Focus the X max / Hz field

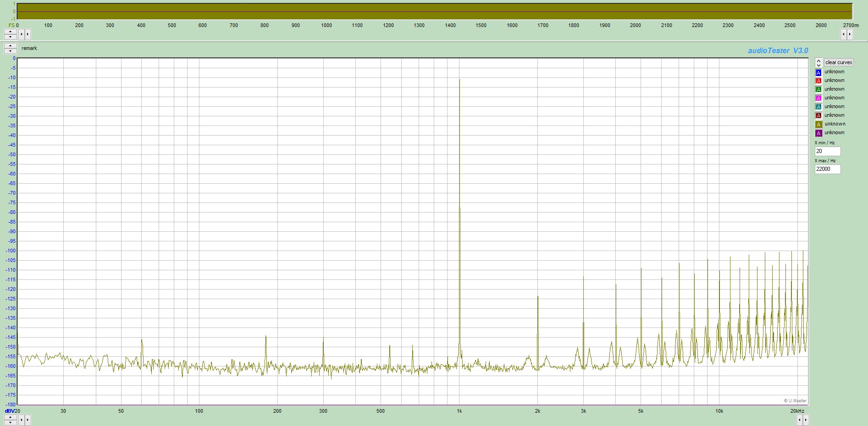828,169
